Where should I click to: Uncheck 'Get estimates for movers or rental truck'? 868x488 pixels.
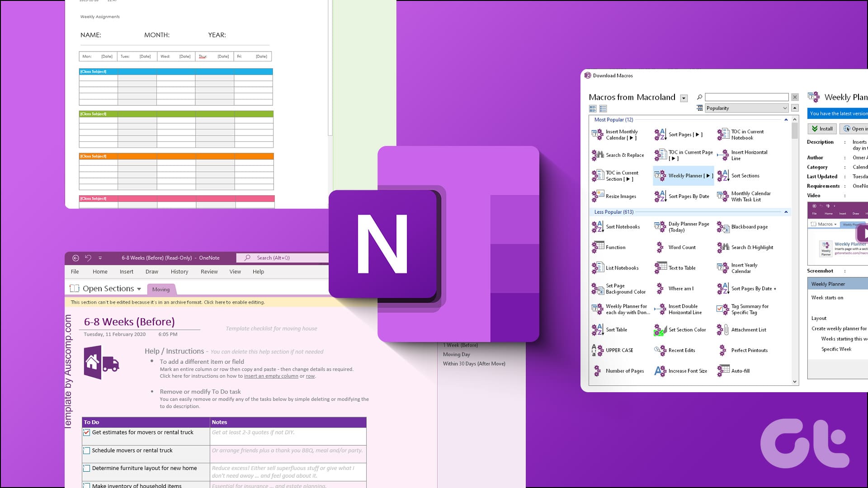point(86,432)
